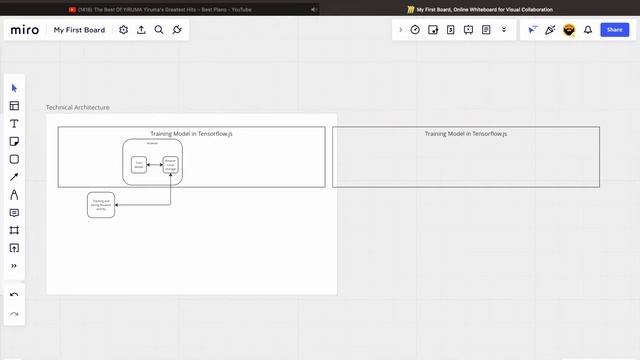Screen dimensions: 640x360
Task: Start the timer tool
Action: pyautogui.click(x=415, y=30)
